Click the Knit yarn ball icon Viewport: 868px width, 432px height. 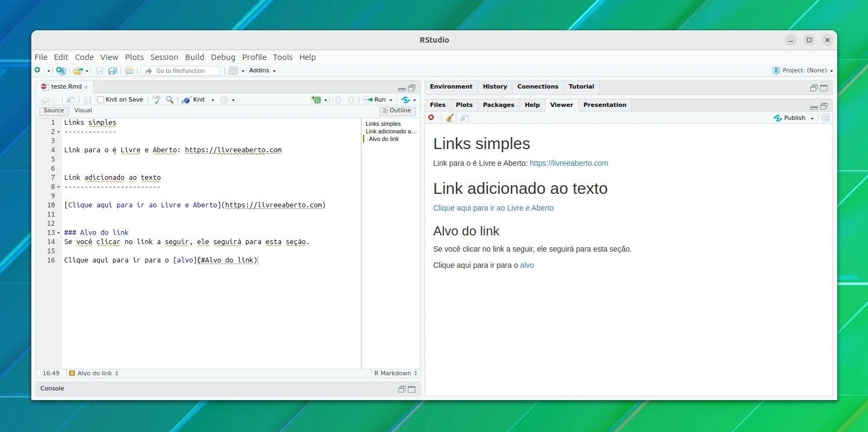click(x=186, y=100)
